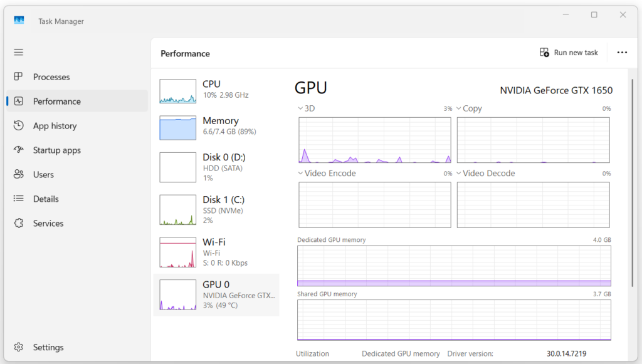Click the SSD (NVMe) disk type text
Image resolution: width=642 pixels, height=364 pixels.
click(223, 211)
